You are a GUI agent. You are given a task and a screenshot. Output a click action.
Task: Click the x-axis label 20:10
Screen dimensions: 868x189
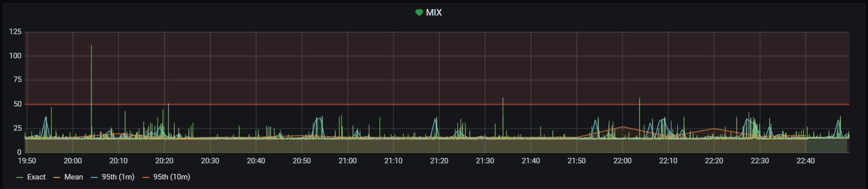tap(118, 161)
